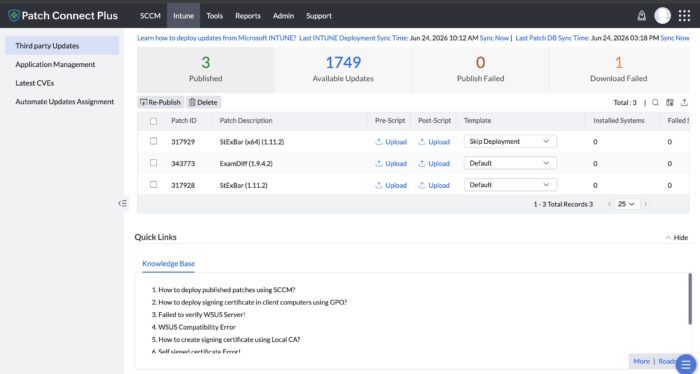Open the Admin menu

(x=283, y=16)
